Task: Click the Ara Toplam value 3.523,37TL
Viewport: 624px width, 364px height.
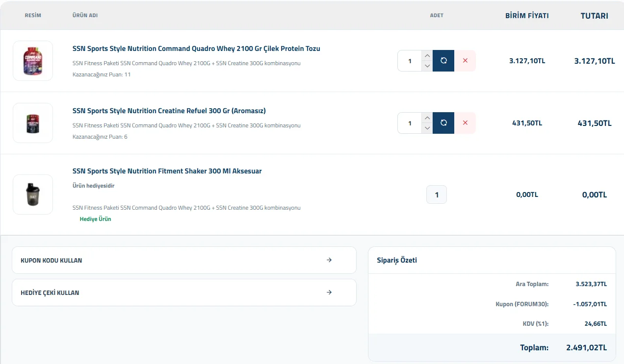Action: pyautogui.click(x=591, y=284)
